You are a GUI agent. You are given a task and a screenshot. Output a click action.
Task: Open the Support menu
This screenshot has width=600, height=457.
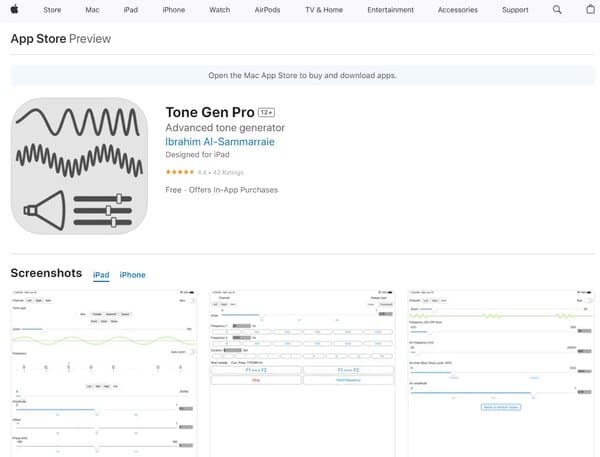click(515, 10)
